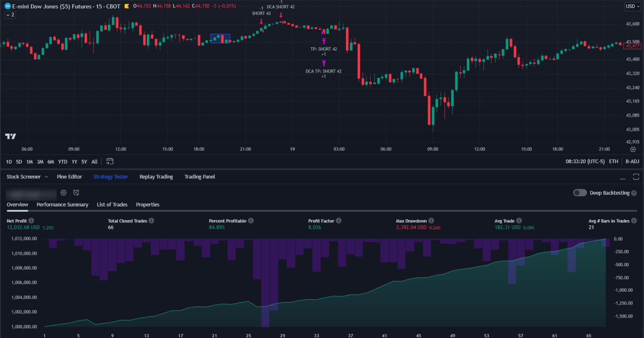Click Total Closed Trades value 66
Viewport: 644px width, 338px height.
point(110,227)
